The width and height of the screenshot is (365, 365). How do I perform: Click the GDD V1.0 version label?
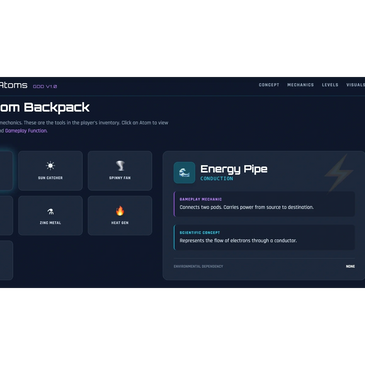(x=45, y=86)
